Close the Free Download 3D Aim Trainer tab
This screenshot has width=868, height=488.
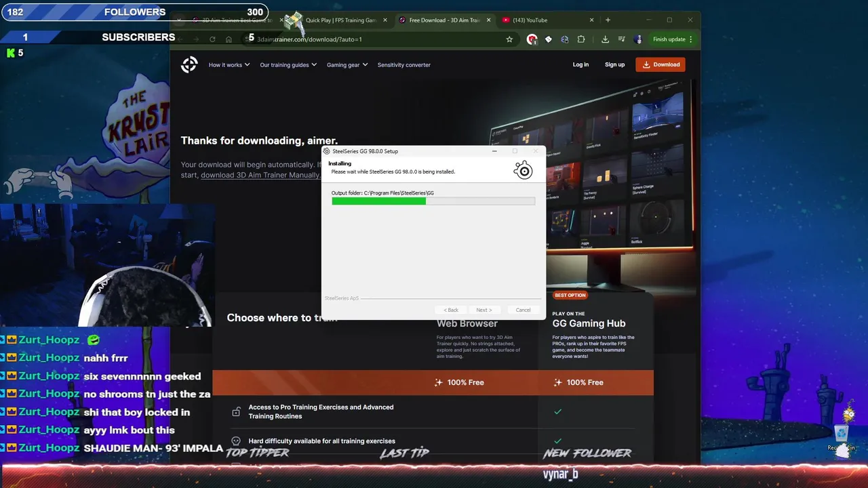tap(488, 20)
